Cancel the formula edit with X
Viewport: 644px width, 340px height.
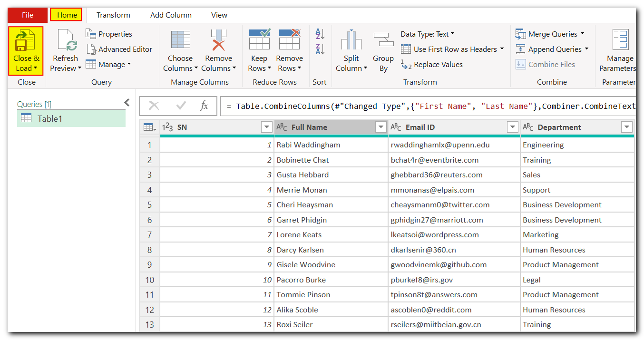pos(154,106)
